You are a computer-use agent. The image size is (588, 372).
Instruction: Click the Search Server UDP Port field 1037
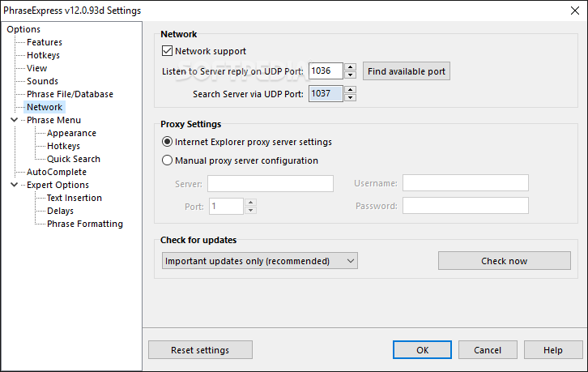tap(326, 93)
